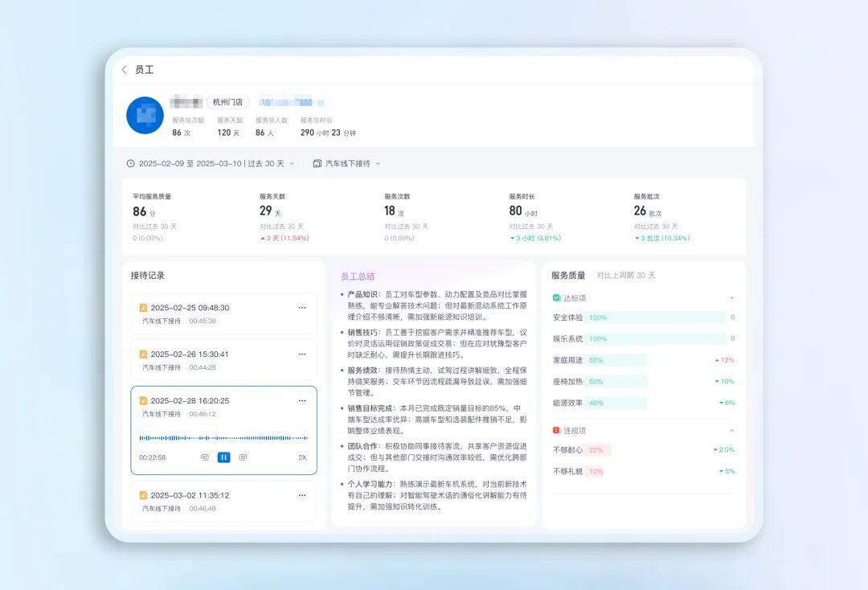Screen dimensions: 868x590
Task: Click the 杭州门店 store tag
Action: tap(227, 102)
